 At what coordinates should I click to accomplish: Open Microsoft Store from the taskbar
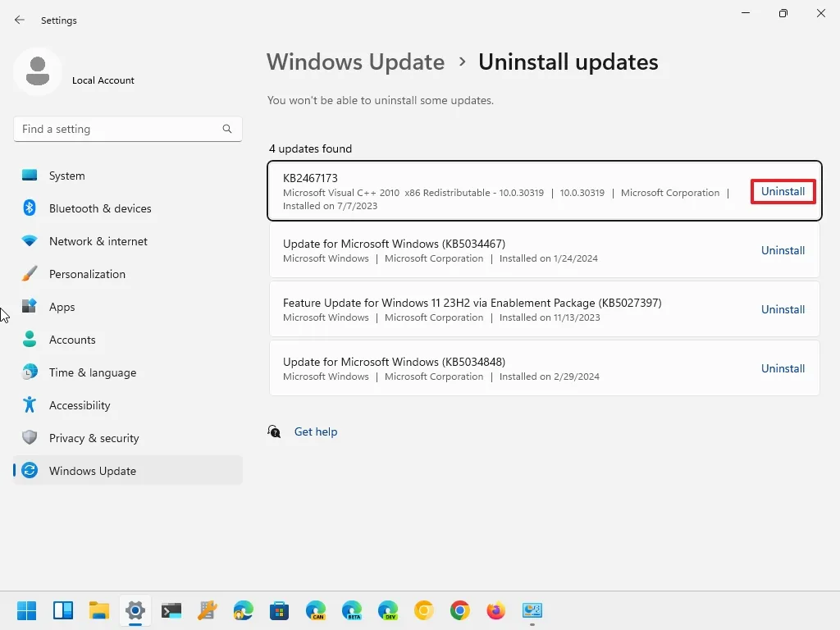tap(279, 610)
